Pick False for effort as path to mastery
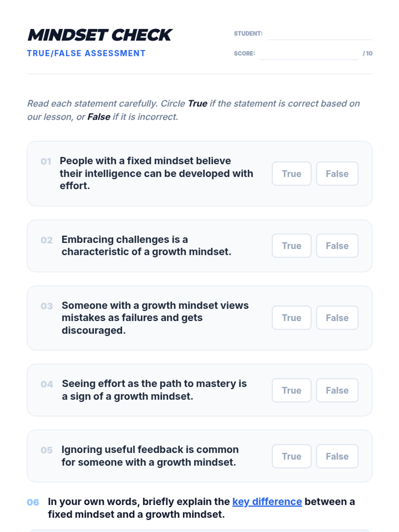399x532 pixels. pyautogui.click(x=337, y=390)
